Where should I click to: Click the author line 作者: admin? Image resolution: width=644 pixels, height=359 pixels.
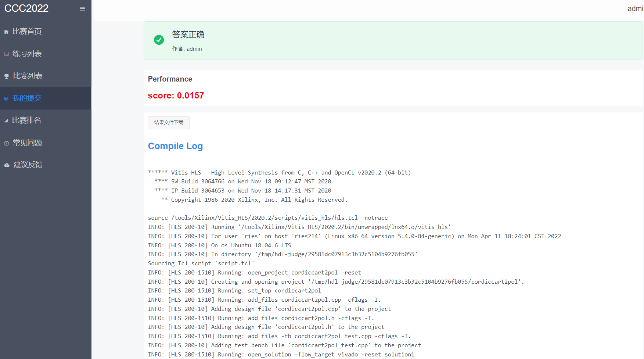point(187,49)
